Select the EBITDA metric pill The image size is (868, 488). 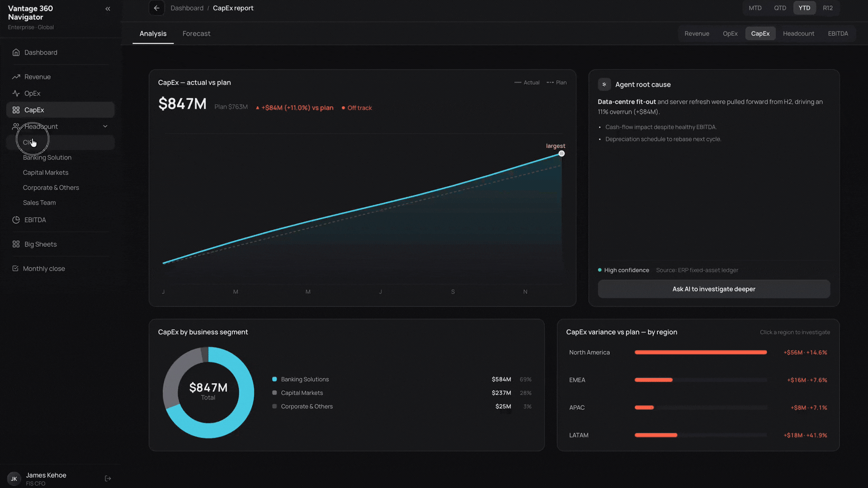click(x=838, y=33)
